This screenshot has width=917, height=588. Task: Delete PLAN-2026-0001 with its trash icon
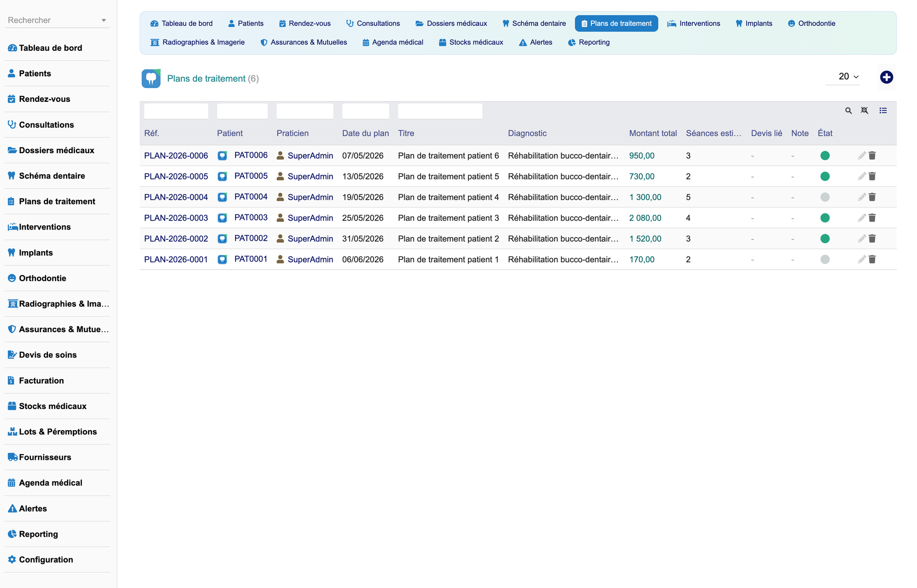872,259
